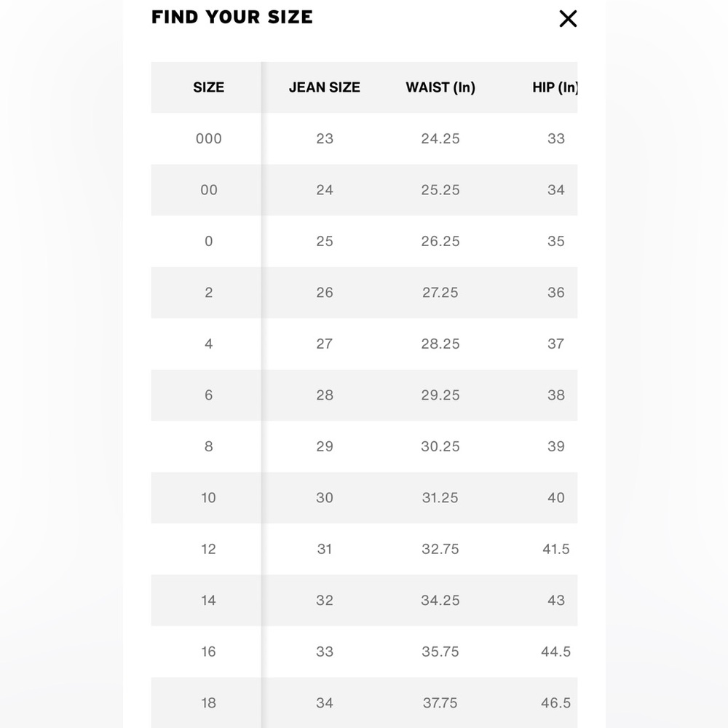This screenshot has width=728, height=728.
Task: Select size 6 row label
Action: [x=208, y=395]
